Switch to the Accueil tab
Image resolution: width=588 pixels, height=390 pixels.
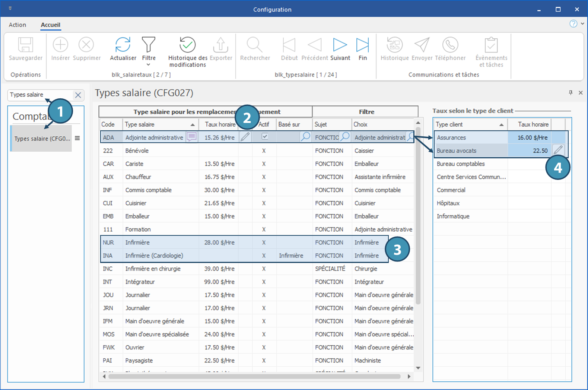[50, 25]
